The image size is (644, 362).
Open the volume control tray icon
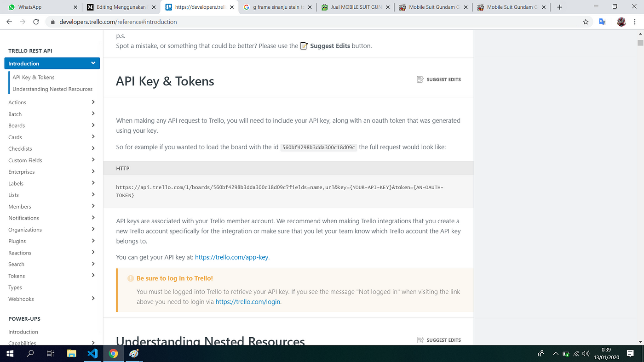tap(586, 354)
